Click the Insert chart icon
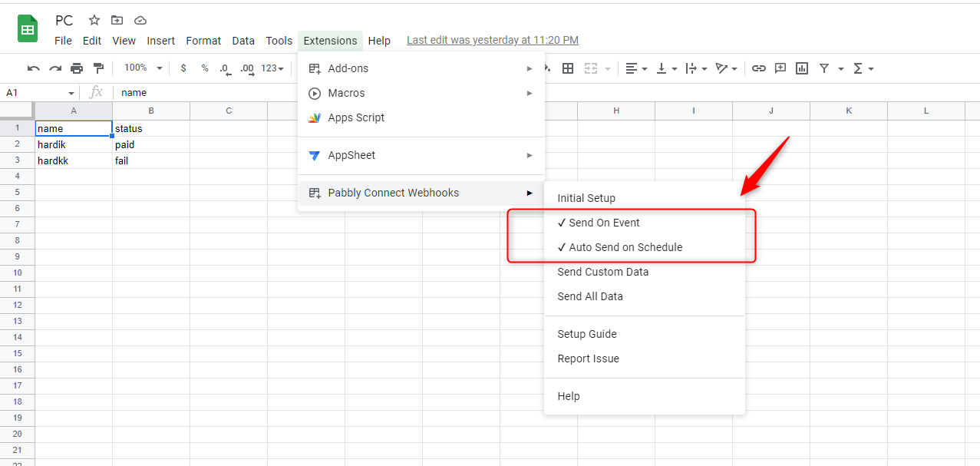The height and width of the screenshot is (466, 980). [x=802, y=68]
